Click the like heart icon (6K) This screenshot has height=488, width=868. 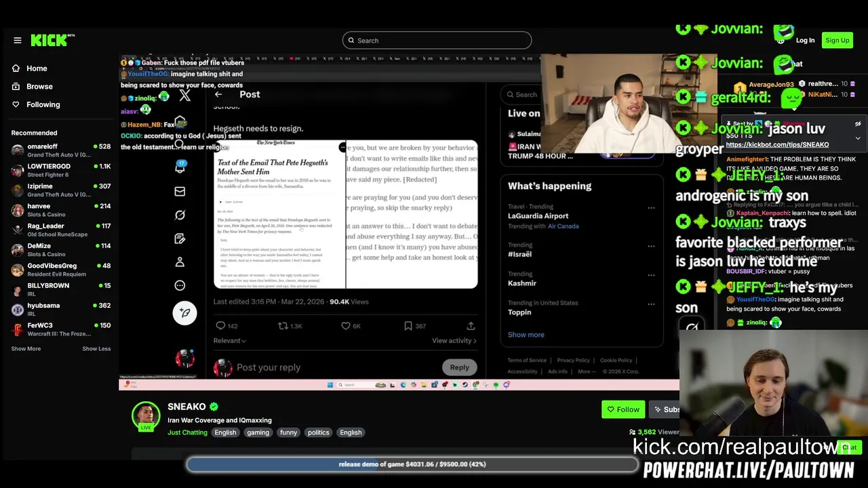346,326
